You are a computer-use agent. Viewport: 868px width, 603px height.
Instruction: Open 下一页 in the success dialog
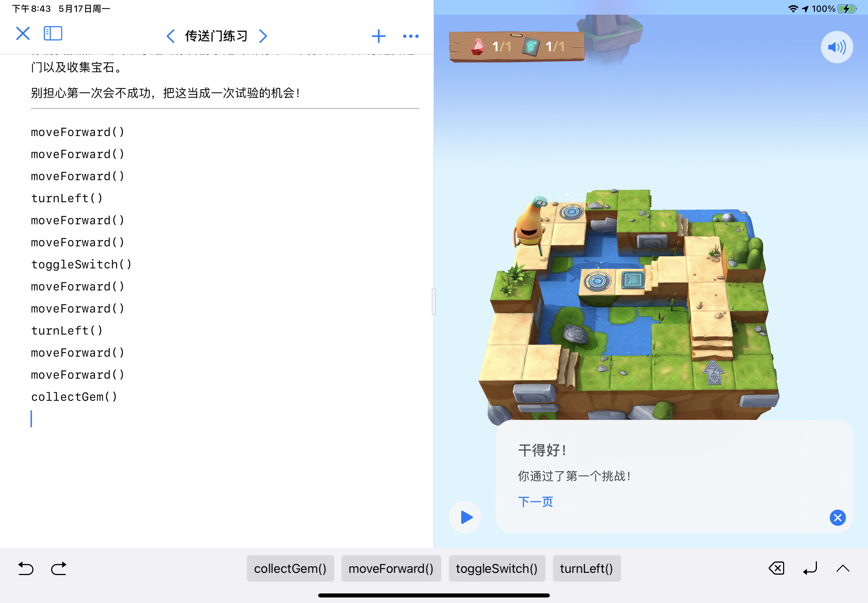pos(535,502)
